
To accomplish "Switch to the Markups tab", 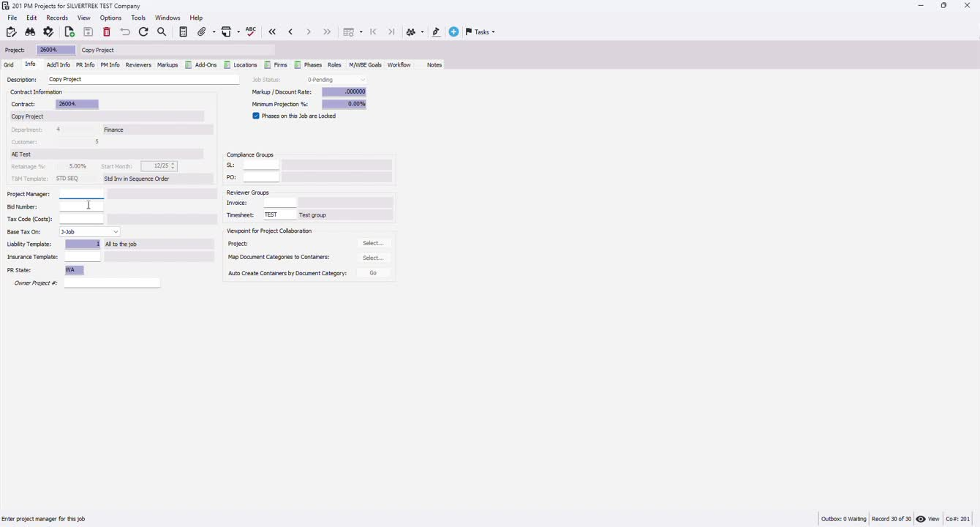I will [167, 65].
